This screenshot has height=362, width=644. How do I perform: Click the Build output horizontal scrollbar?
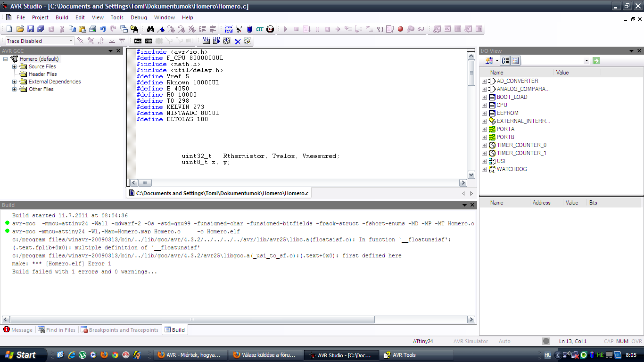pyautogui.click(x=238, y=320)
